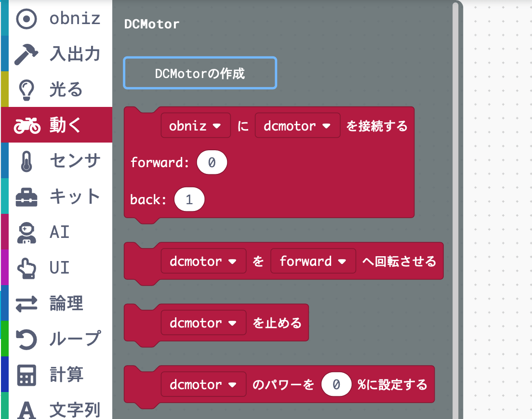The image size is (532, 419).
Task: Click the lightbulb icon for 光る
Action: 27,90
